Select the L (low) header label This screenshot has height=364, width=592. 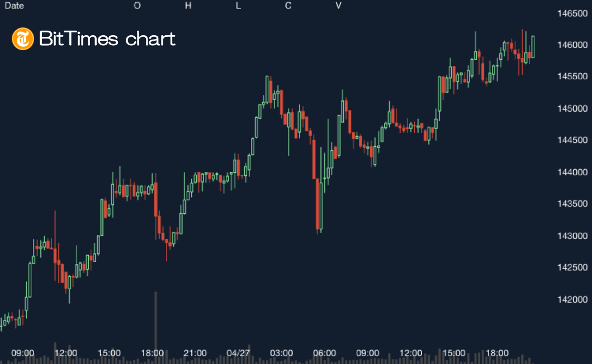point(238,6)
